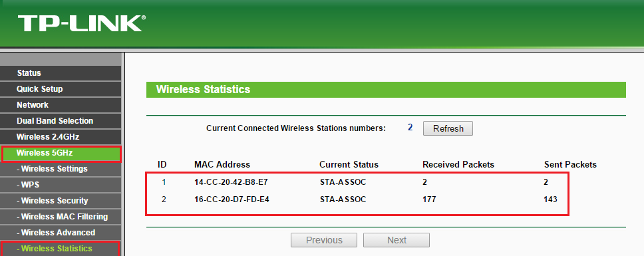Open Wireless Settings submenu

pyautogui.click(x=61, y=169)
